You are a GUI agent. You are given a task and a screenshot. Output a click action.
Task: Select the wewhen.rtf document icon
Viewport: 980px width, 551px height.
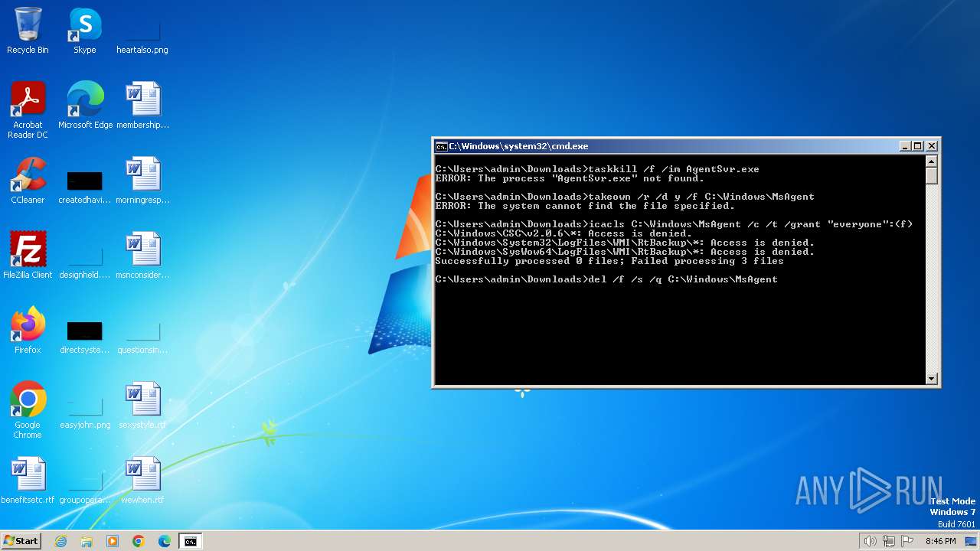point(142,480)
